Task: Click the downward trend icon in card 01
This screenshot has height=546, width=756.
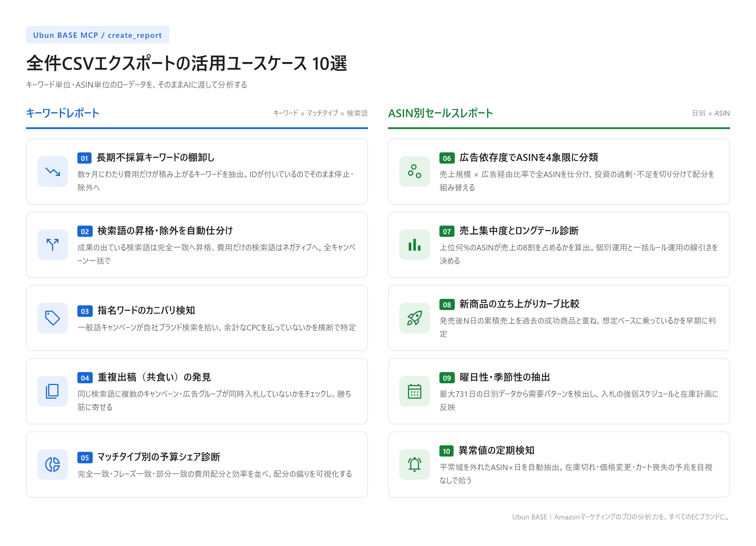Action: 53,172
